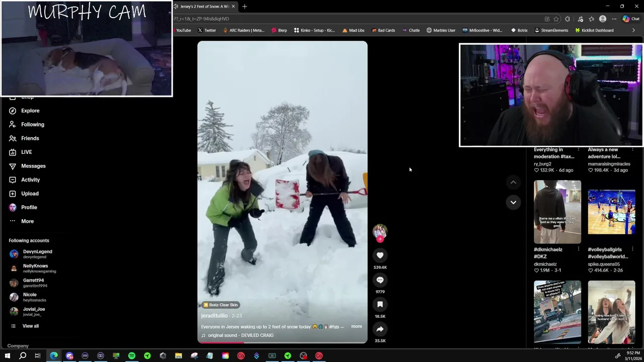Image resolution: width=644 pixels, height=362 pixels.
Task: Show more bookmarks with chevron
Action: 633,30
